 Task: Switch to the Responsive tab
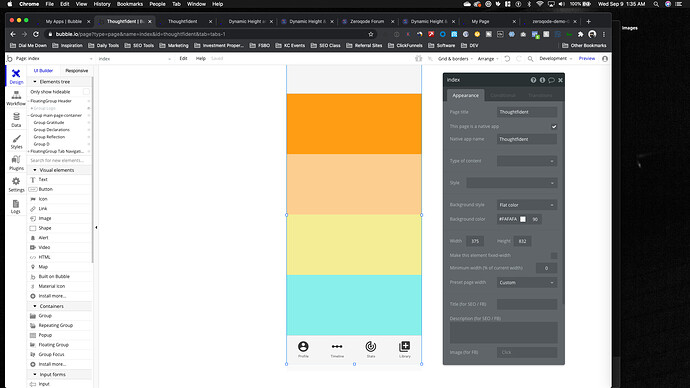click(x=77, y=71)
